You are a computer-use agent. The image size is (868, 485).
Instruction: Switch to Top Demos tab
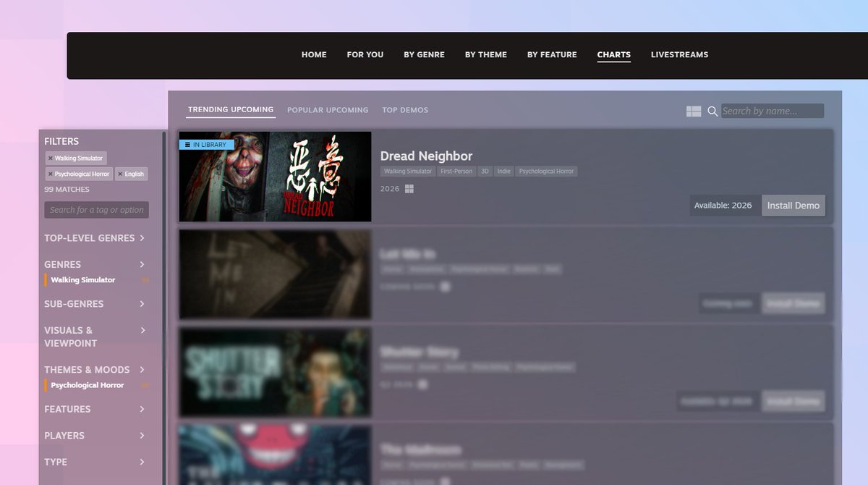click(405, 110)
